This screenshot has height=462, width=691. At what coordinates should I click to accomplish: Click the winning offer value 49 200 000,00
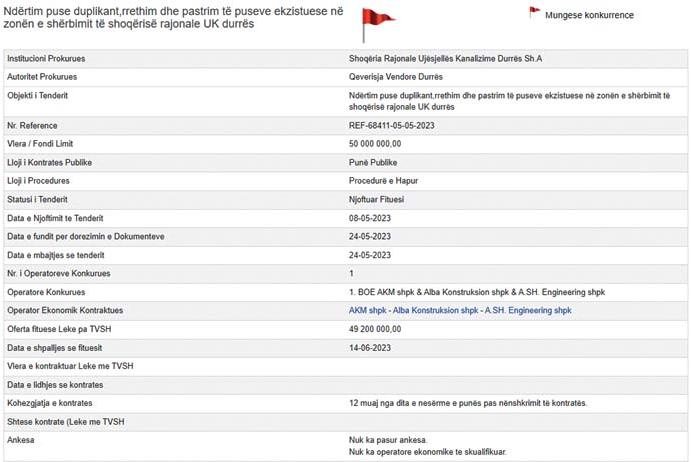pos(380,329)
